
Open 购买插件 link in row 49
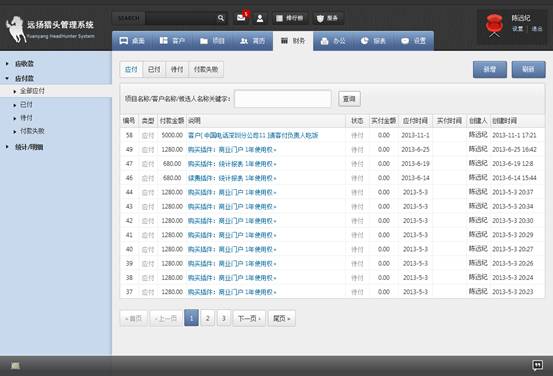click(232, 150)
